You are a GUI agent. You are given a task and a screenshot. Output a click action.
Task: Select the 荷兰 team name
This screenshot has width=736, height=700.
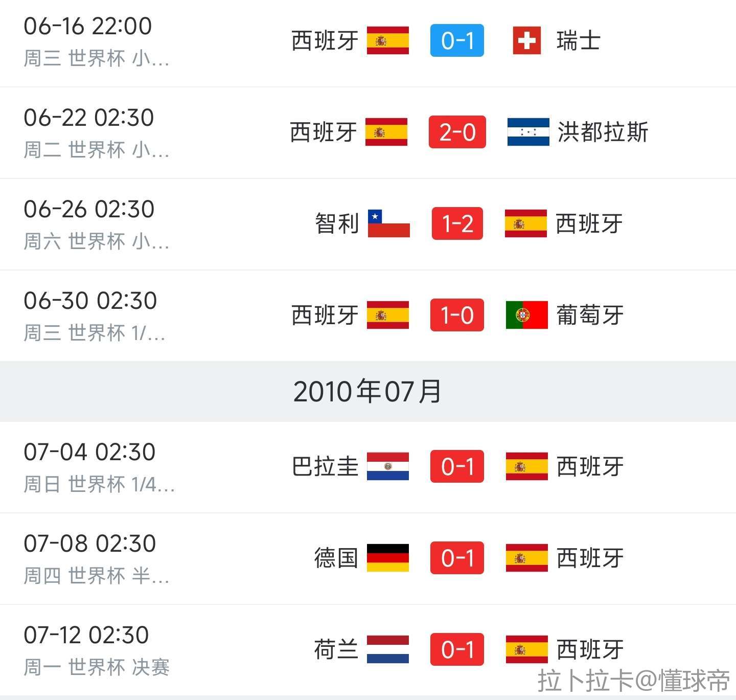tap(335, 649)
